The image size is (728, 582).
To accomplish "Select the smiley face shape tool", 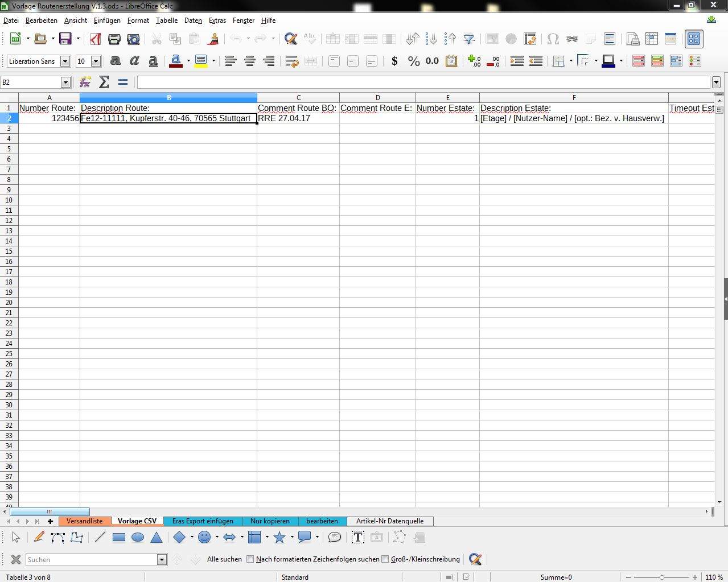I will tap(205, 537).
